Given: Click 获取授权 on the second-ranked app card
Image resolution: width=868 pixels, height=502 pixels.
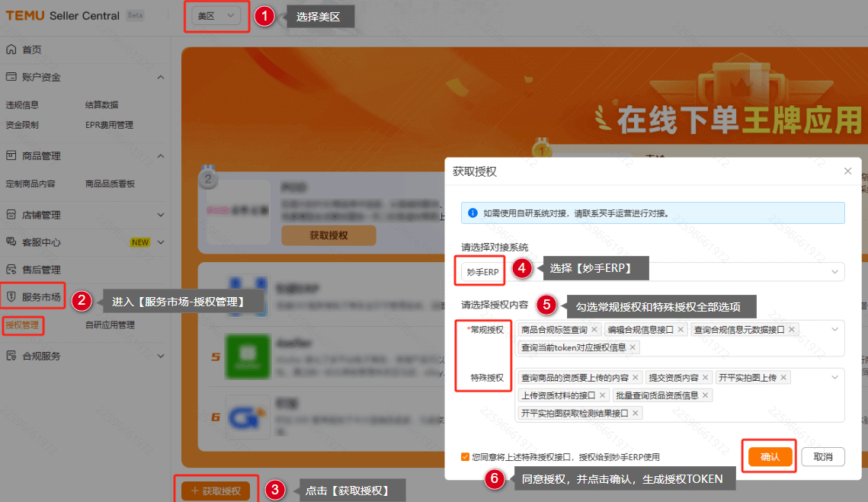Looking at the screenshot, I should (x=328, y=235).
